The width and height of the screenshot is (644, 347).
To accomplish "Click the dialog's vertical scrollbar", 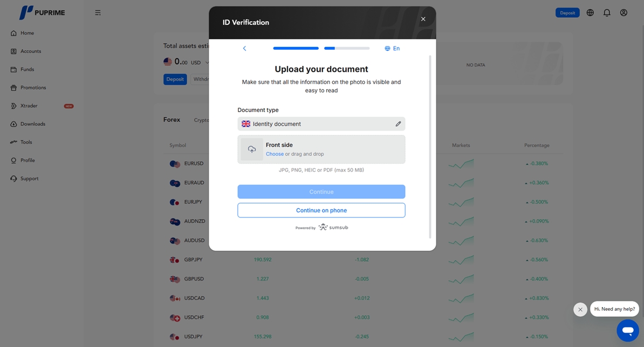I will point(430,146).
